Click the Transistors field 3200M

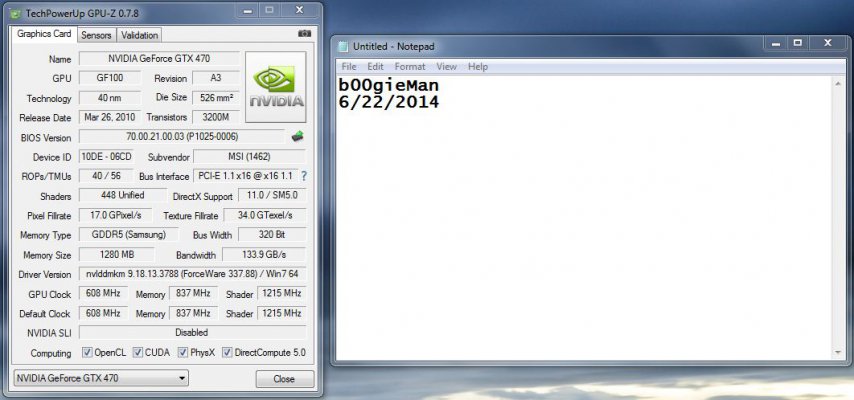point(216,117)
